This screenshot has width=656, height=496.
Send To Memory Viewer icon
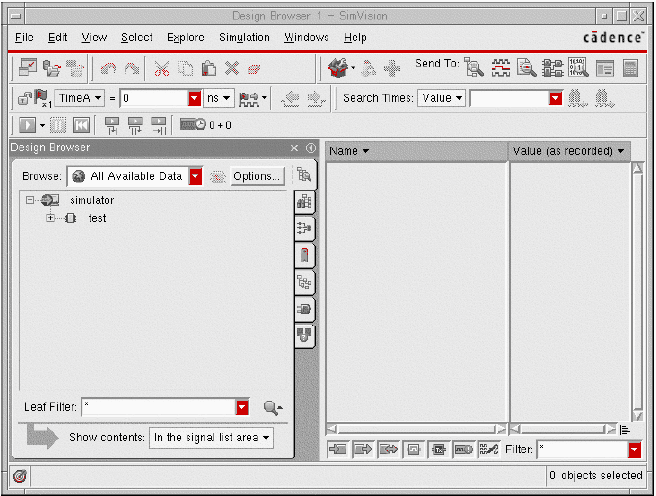(x=578, y=68)
